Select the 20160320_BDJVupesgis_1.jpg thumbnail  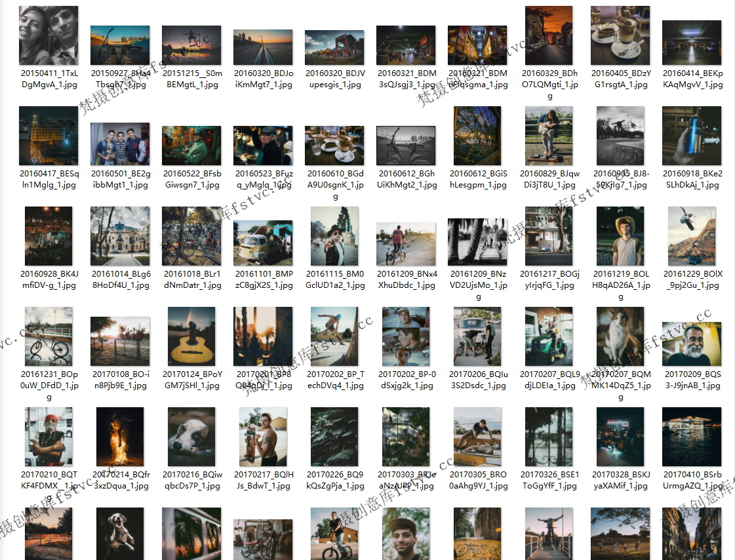click(334, 47)
